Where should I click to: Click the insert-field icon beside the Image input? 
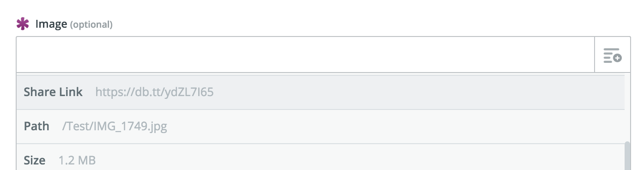613,55
